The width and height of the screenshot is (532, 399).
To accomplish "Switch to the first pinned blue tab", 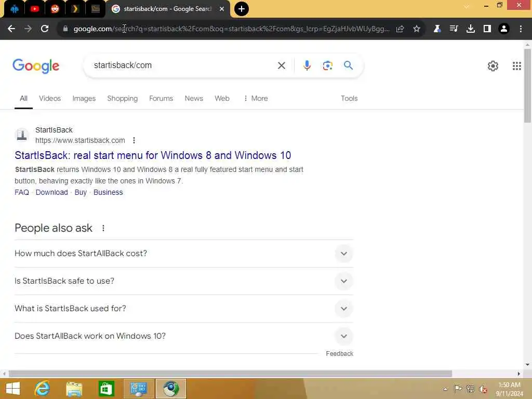I will point(14,9).
